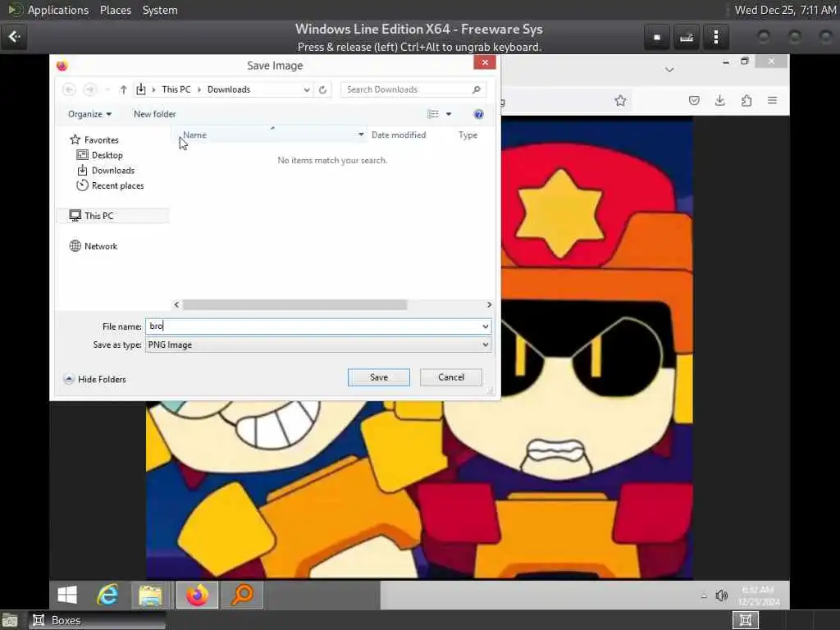Viewport: 840px width, 630px height.
Task: Click the dialog back navigation arrow
Action: coord(69,89)
